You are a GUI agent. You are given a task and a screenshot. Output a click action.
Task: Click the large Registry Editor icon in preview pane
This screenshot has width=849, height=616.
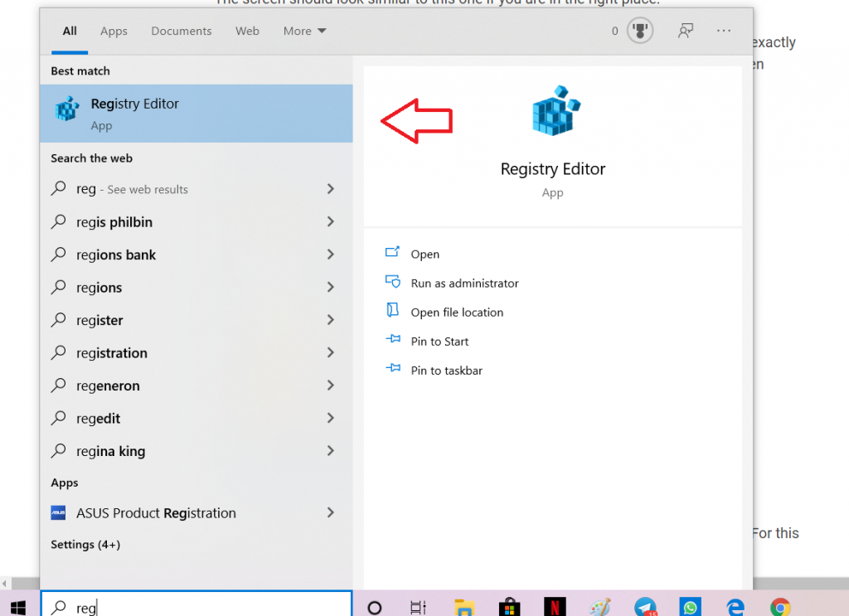pyautogui.click(x=556, y=110)
